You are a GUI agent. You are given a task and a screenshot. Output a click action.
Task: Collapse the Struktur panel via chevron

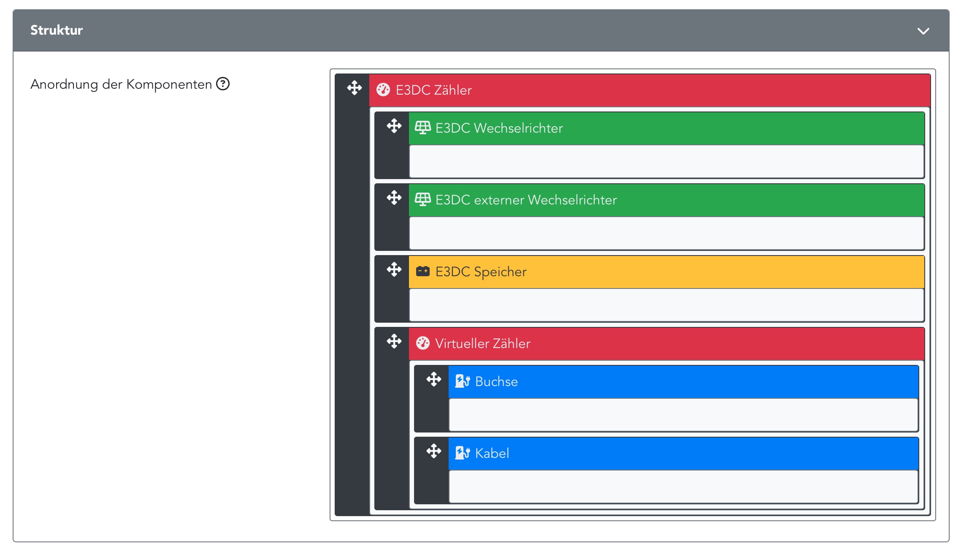(x=923, y=31)
